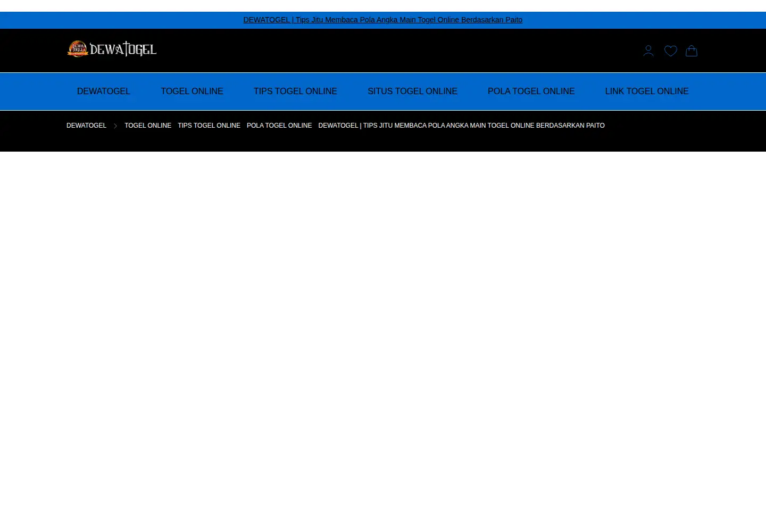Open POLA TOGEL ONLINE in the navigation menu
This screenshot has height=532, width=766.
click(531, 92)
